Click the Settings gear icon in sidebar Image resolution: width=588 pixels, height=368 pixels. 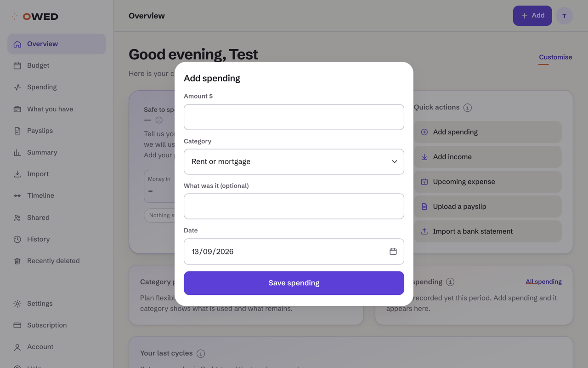coord(17,304)
